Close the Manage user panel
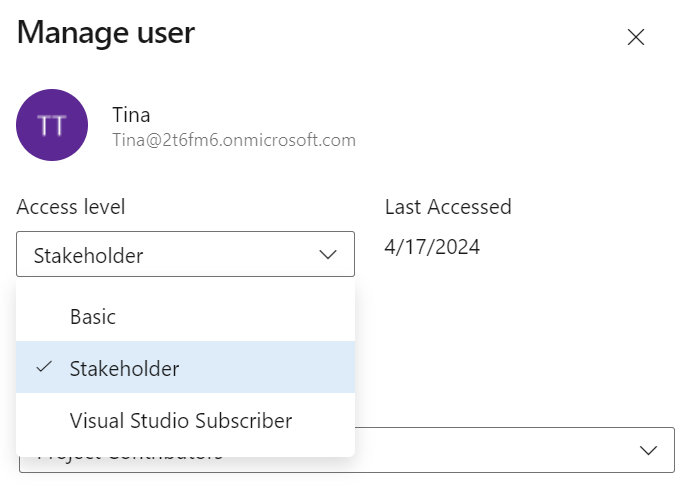 click(x=635, y=37)
